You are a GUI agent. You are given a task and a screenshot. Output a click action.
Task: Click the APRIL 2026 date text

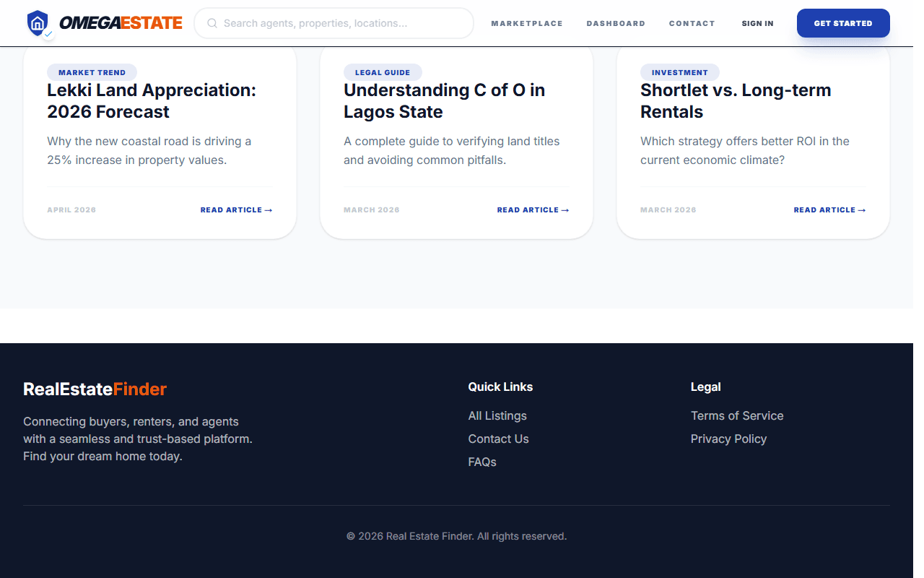[x=71, y=210]
